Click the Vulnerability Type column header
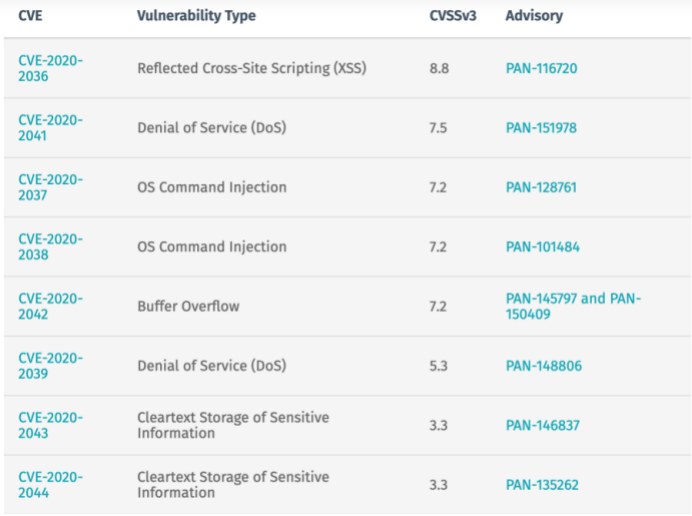 pyautogui.click(x=196, y=16)
